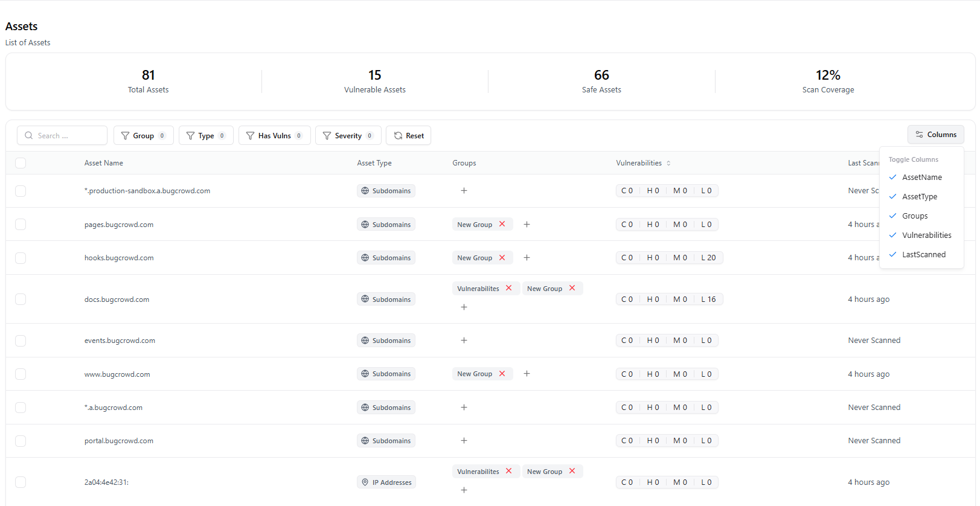This screenshot has width=980, height=506.
Task: Check the hooks.bugcrowd.com row
Action: tap(21, 258)
